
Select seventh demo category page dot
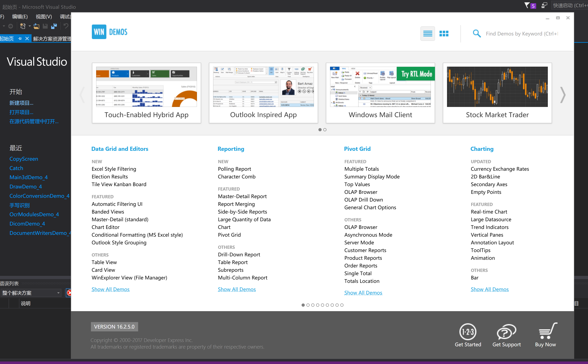coord(332,305)
